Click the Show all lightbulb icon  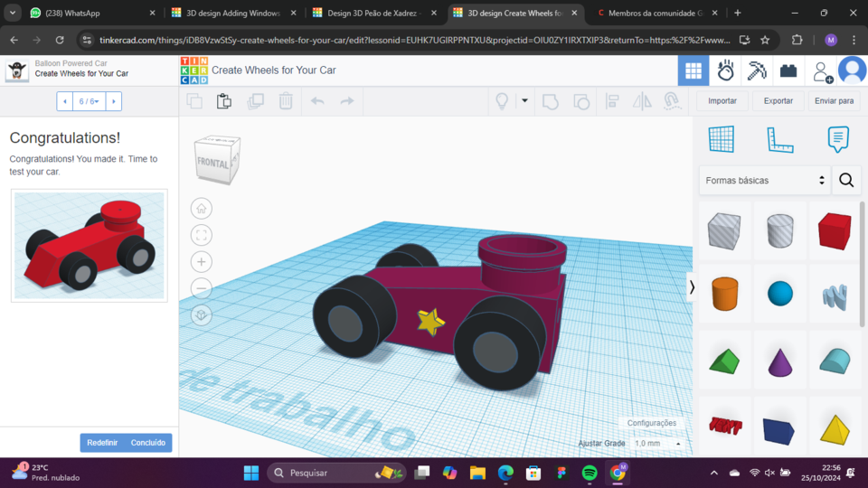(x=502, y=101)
